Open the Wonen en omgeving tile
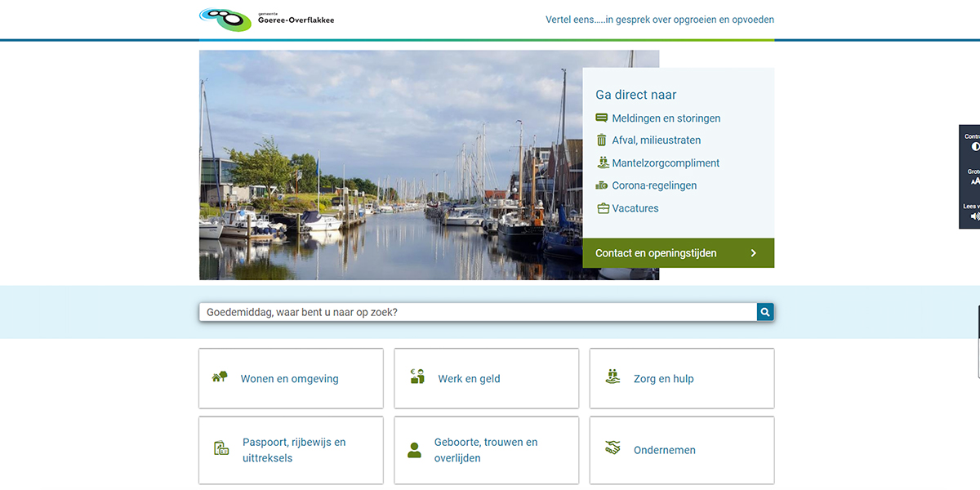The height and width of the screenshot is (490, 980). pyautogui.click(x=291, y=378)
